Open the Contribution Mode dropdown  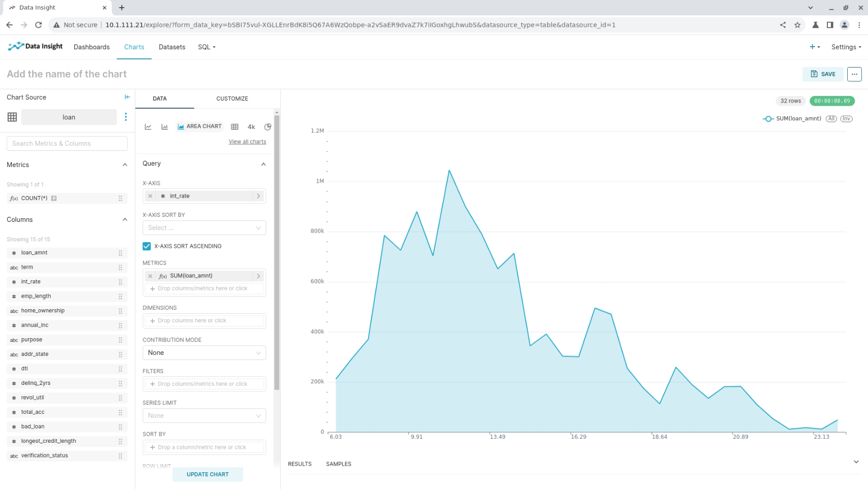pos(204,352)
